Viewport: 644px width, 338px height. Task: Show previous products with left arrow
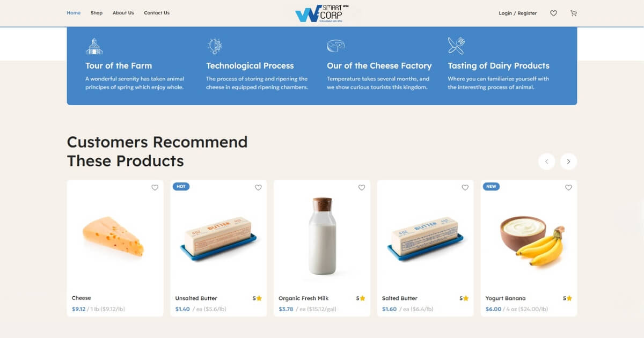point(546,161)
